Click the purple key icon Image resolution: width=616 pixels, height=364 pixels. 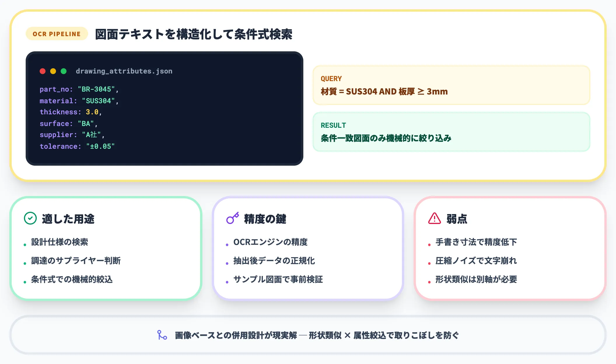tap(232, 218)
